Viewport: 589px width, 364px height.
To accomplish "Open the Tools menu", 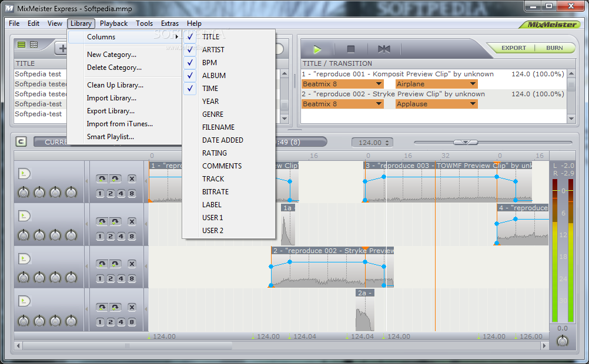I will click(x=144, y=23).
